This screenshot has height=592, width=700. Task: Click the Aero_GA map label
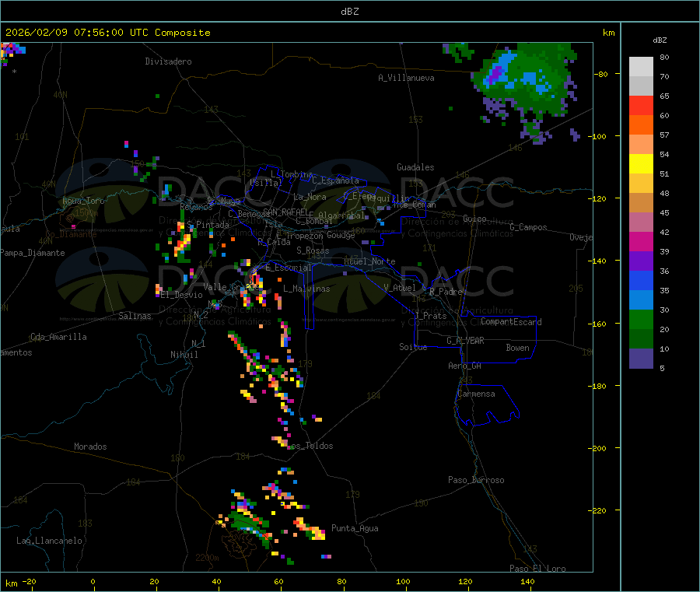465,366
